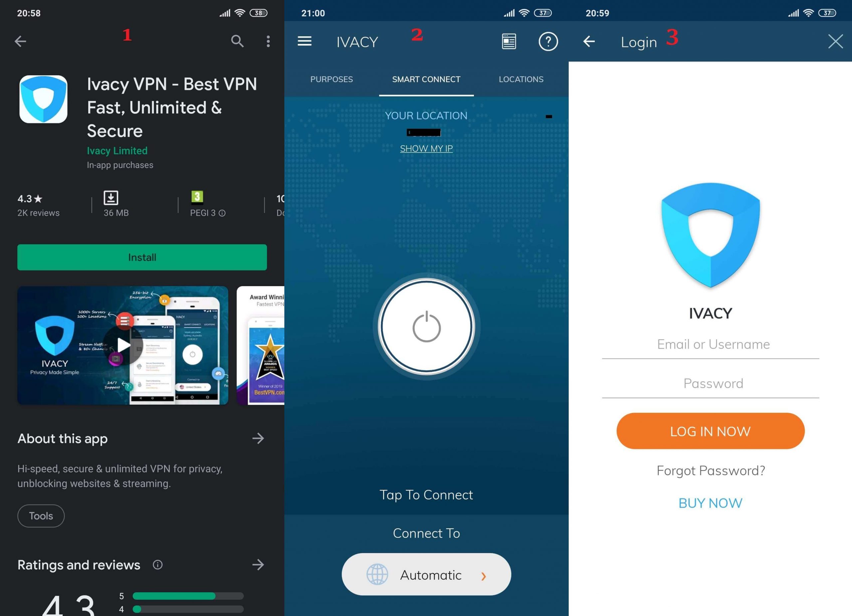Open the hamburger menu in Ivacy

coord(304,41)
